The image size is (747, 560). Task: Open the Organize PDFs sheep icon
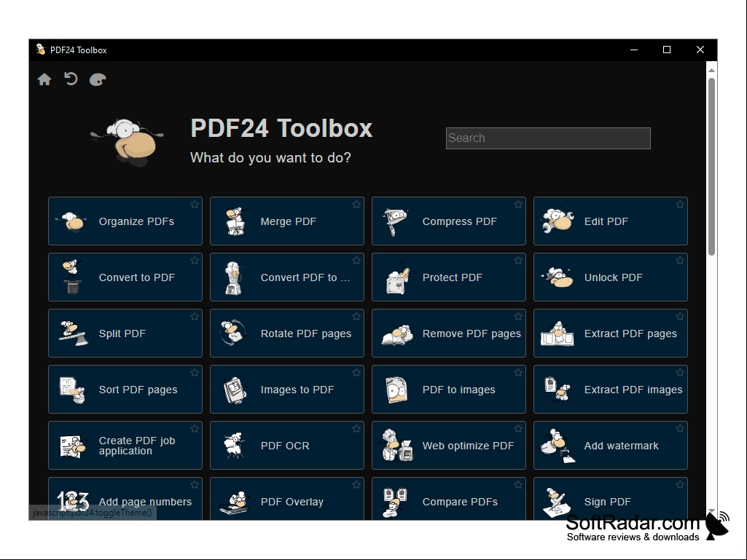click(x=71, y=221)
